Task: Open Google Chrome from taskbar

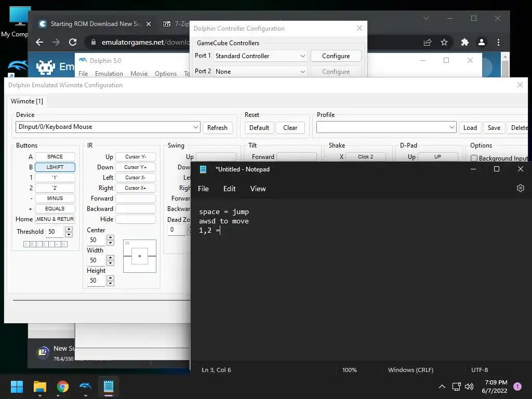Action: [62, 387]
